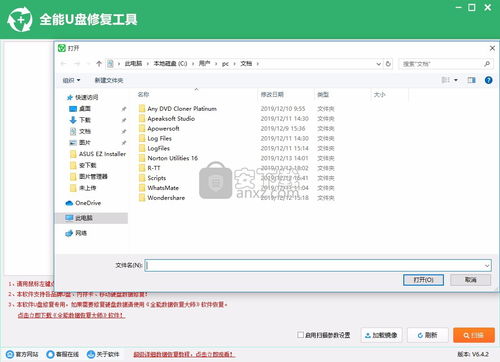Viewport: 500px width, 362px height.
Task: Click the Refresh (刷新) button in main window
Action: click(428, 335)
